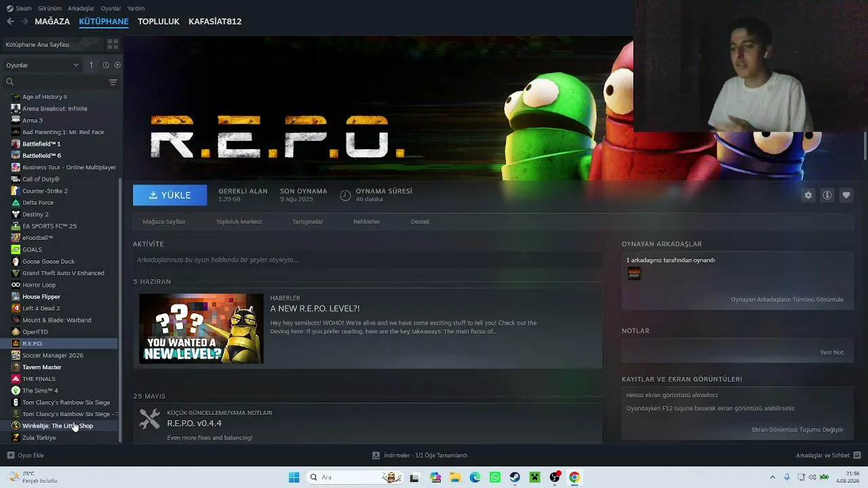Click the Goose Goose Duck game icon
The image size is (868, 488).
click(x=16, y=262)
